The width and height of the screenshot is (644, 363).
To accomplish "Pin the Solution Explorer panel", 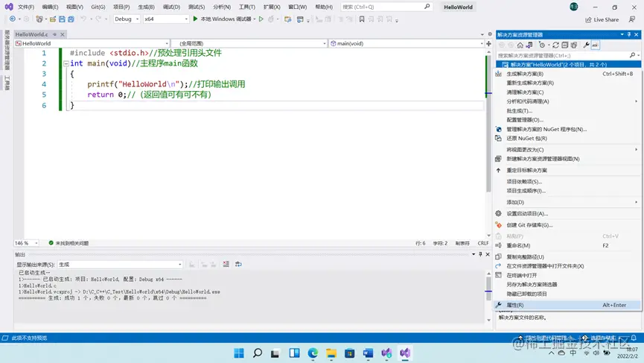I will 629,34.
